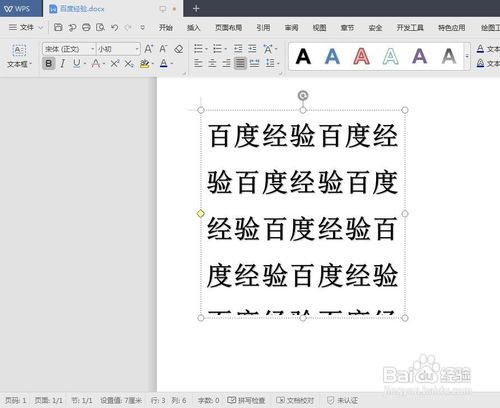The image size is (500, 408).
Task: Click the yellow diamond adjust handle
Action: coord(200,213)
